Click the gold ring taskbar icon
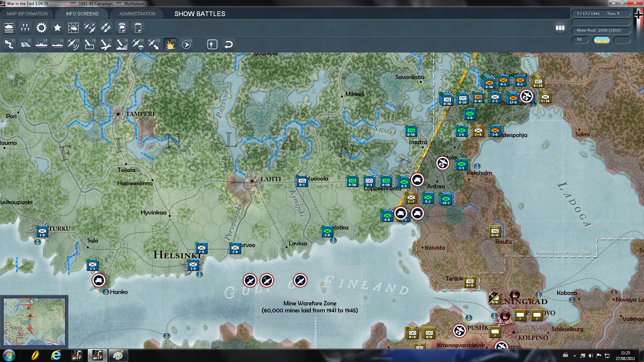Image resolution: width=644 pixels, height=362 pixels. [35, 355]
